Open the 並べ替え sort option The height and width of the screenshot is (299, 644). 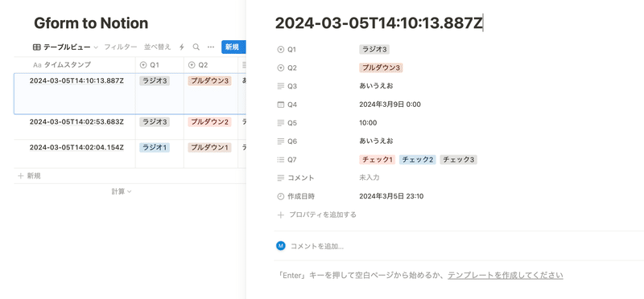pyautogui.click(x=157, y=47)
